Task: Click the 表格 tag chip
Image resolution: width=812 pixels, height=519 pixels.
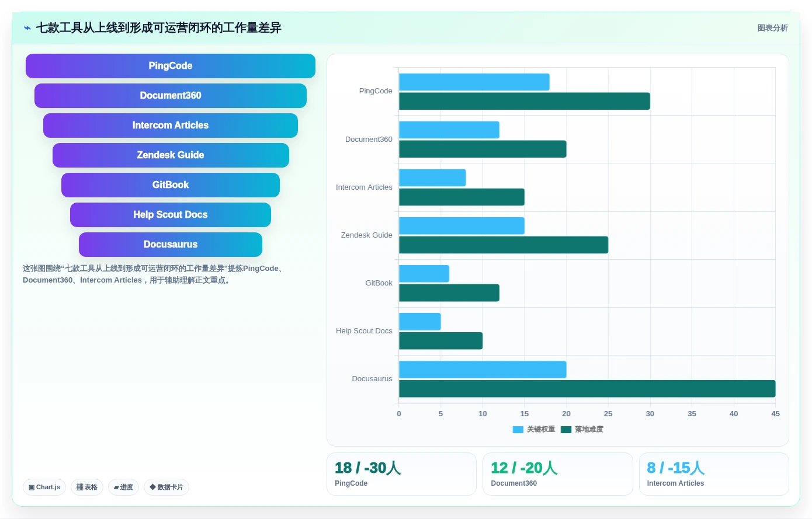Action: point(87,487)
